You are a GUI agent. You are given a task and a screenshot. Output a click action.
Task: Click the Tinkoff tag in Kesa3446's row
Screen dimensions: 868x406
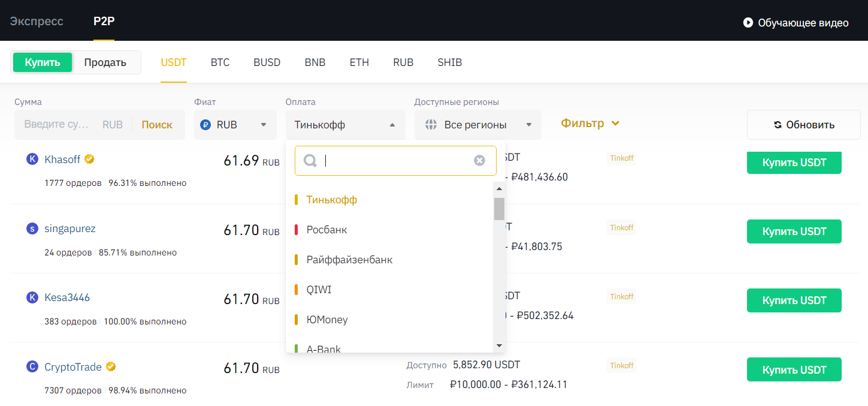point(622,296)
